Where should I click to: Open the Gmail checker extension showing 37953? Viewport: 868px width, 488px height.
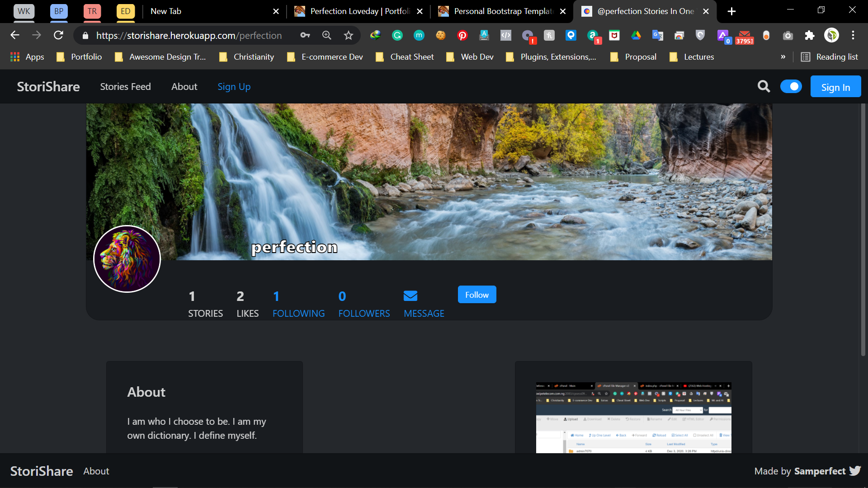745,37
